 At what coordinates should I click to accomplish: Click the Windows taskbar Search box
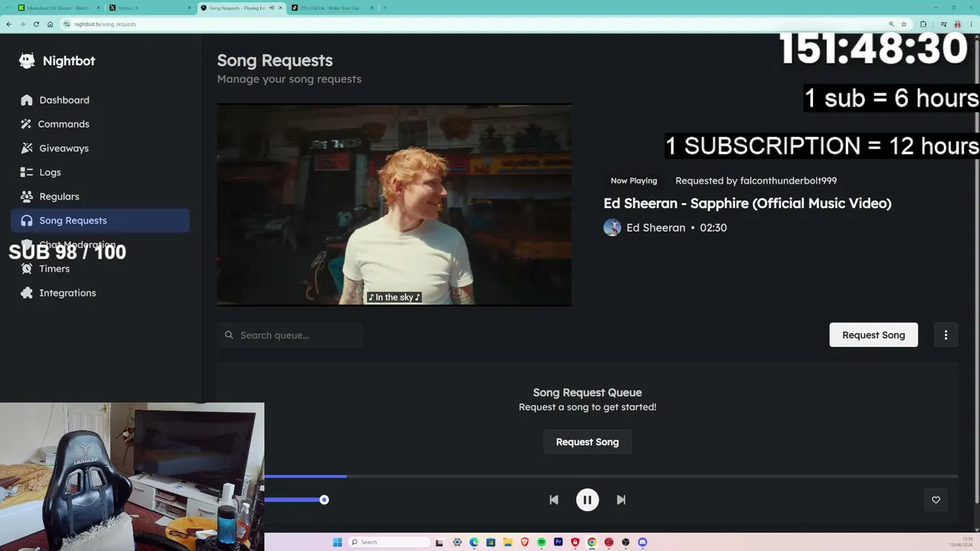pos(388,543)
